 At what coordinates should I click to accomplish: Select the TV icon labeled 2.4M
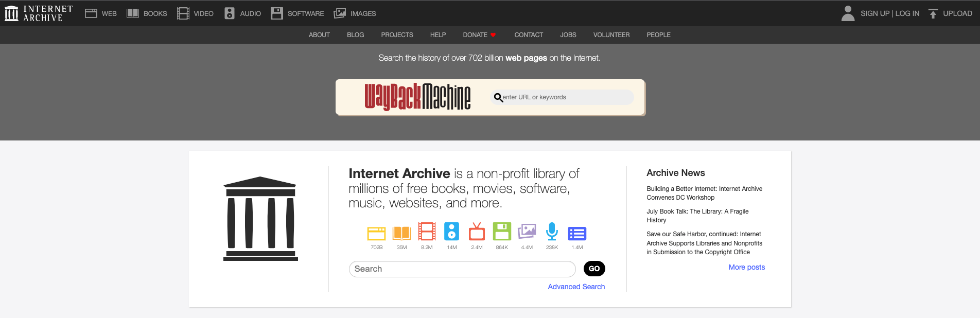coord(477,232)
